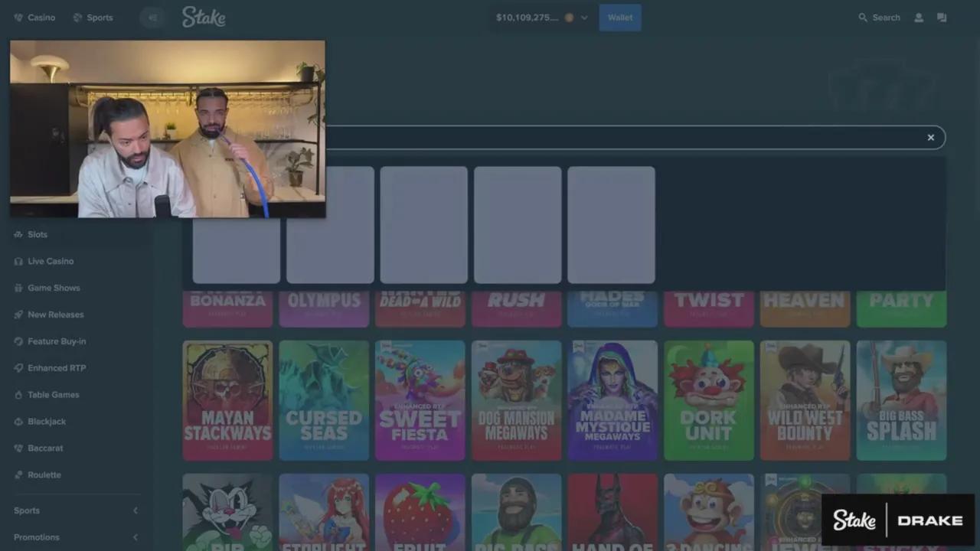Screen dimensions: 980x551
Task: Open the user profile icon
Action: coord(919,18)
